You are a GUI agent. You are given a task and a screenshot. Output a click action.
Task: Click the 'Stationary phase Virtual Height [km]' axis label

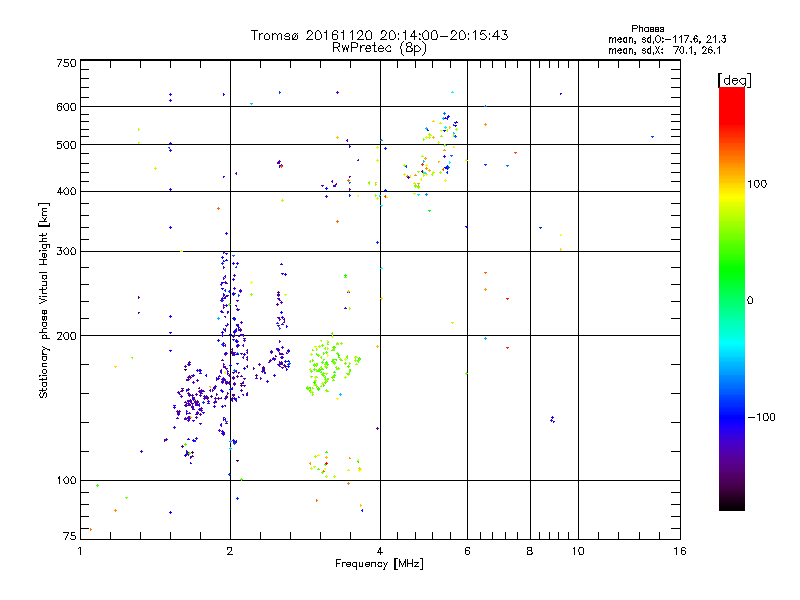coord(44,300)
